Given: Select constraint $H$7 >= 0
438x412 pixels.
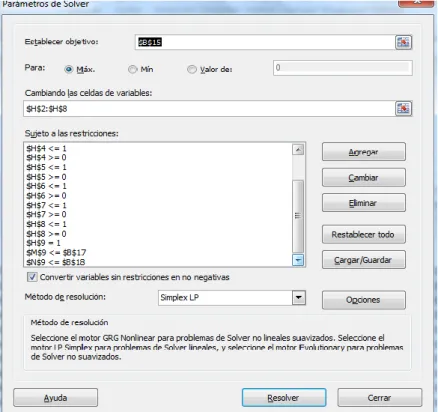Looking at the screenshot, I should [x=46, y=214].
